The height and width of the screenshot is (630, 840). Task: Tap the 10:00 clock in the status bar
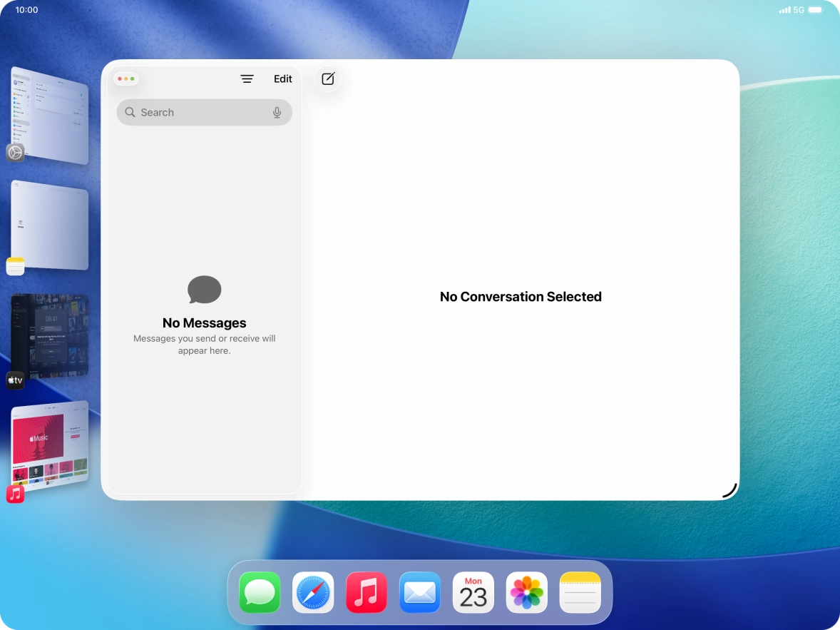pyautogui.click(x=26, y=10)
